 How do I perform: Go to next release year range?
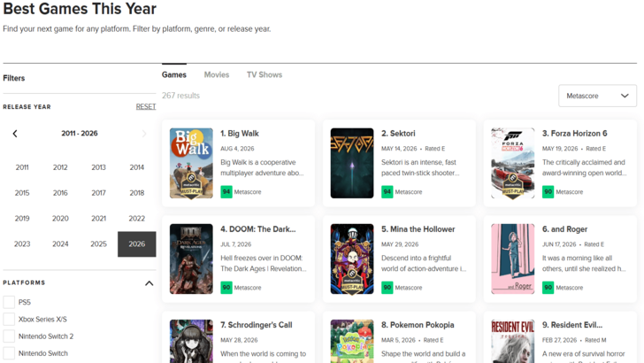[x=143, y=134]
